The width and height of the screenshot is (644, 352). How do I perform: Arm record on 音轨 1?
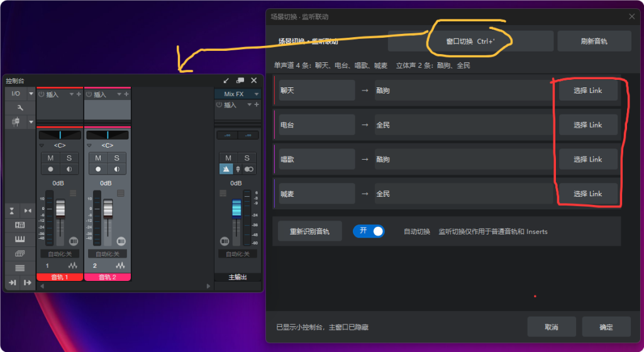pyautogui.click(x=50, y=169)
